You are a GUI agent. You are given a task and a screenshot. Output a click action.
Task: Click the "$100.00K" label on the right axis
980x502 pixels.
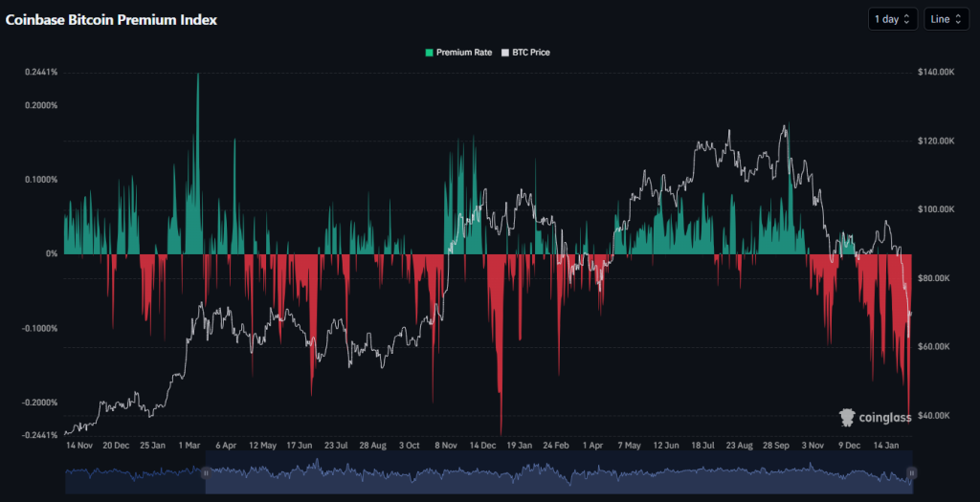(x=936, y=209)
